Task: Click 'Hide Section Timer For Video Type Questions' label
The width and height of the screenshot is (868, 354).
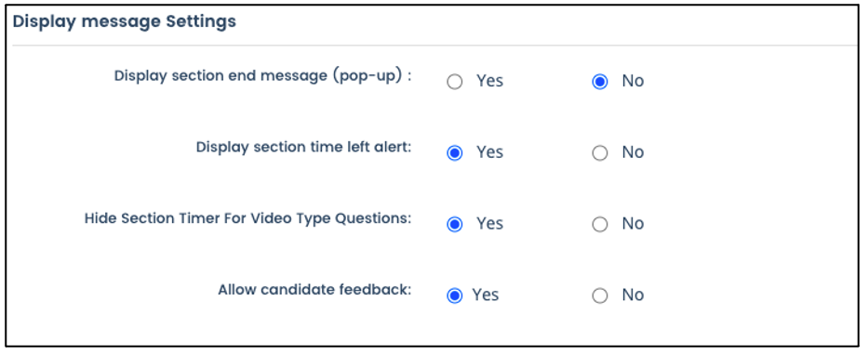Action: pyautogui.click(x=248, y=219)
